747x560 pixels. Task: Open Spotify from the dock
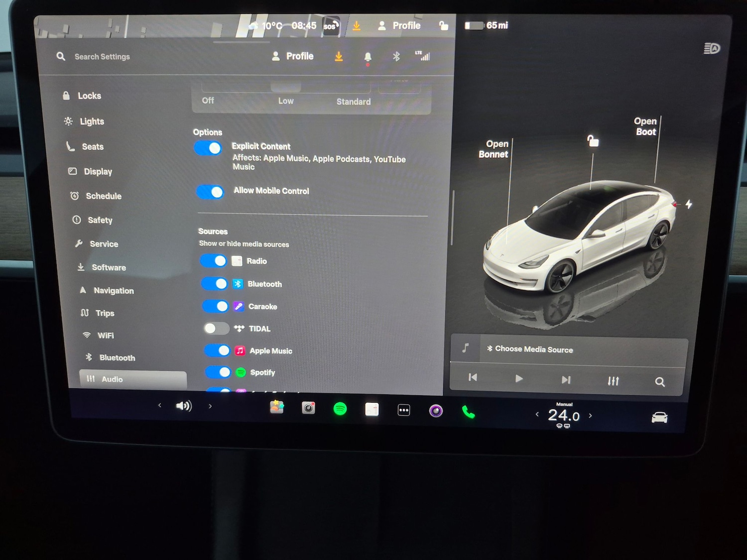click(x=340, y=409)
